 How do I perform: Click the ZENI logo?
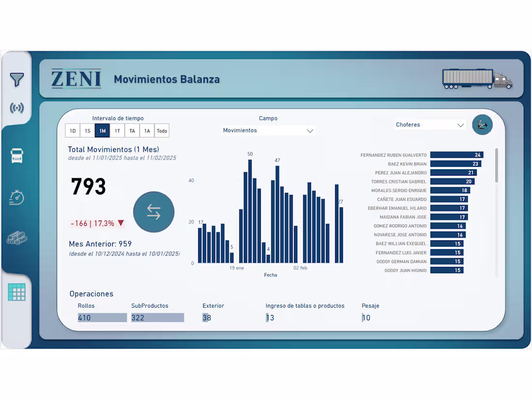[x=76, y=79]
